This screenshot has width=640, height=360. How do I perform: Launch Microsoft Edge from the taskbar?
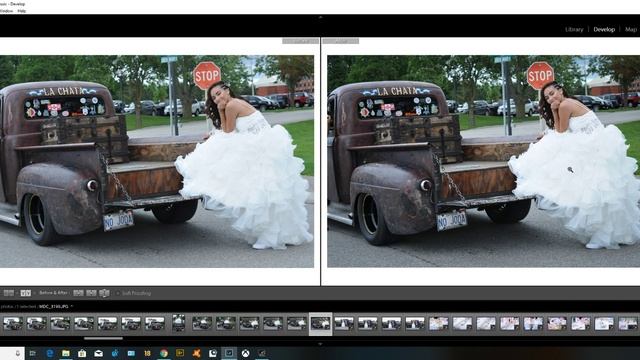click(50, 353)
